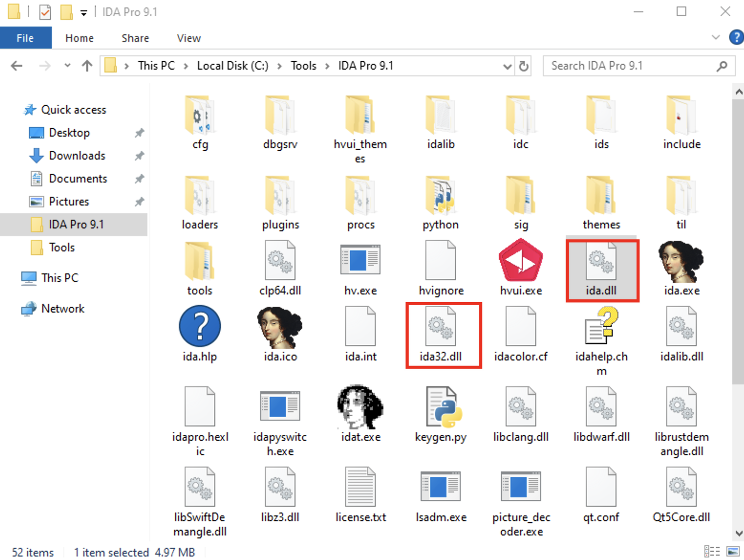
Task: Expand the ribbon with the chevron
Action: (716, 38)
